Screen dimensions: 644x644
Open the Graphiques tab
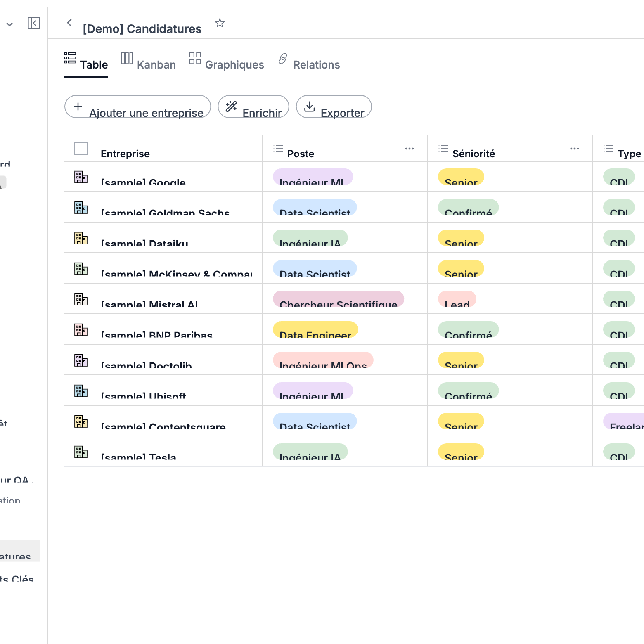227,64
